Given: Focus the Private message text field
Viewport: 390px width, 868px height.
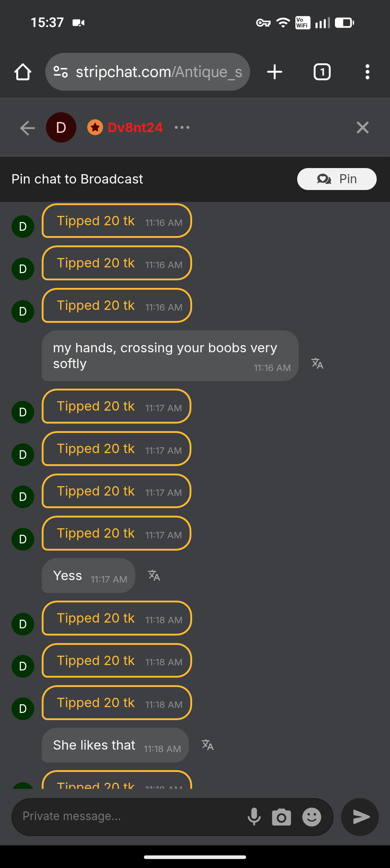Looking at the screenshot, I should tap(130, 817).
